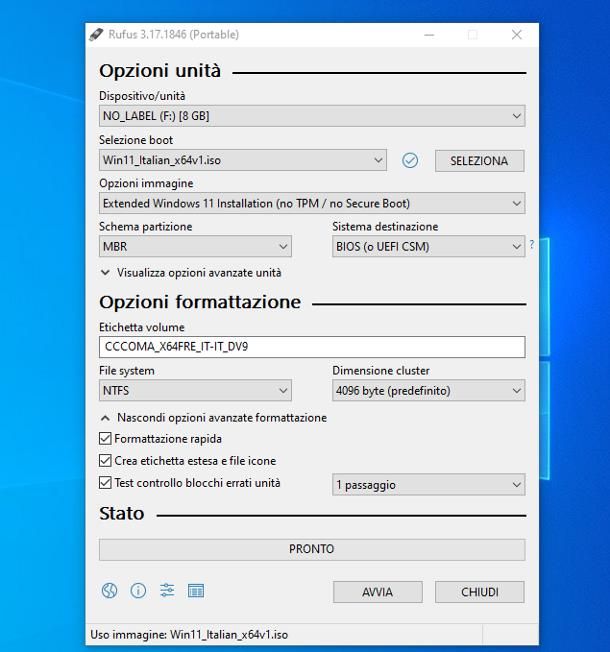Toggle Test controllo blocchi errati unità
610x652 pixels.
[x=105, y=483]
